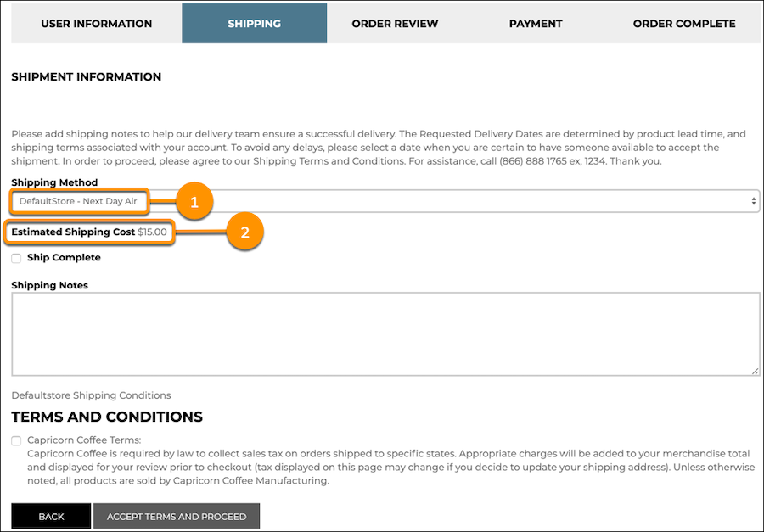Click the stepper arrows on Shipping Method
The height and width of the screenshot is (532, 764).
[x=752, y=200]
